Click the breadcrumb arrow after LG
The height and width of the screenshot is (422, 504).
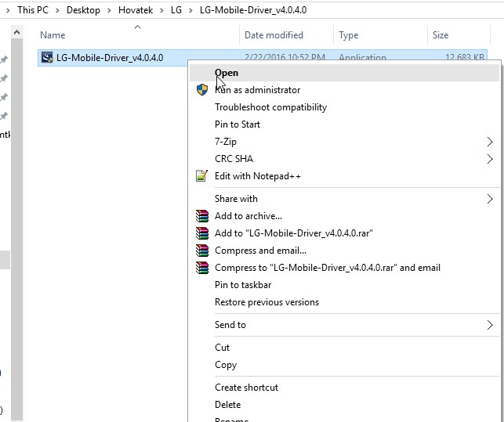190,11
